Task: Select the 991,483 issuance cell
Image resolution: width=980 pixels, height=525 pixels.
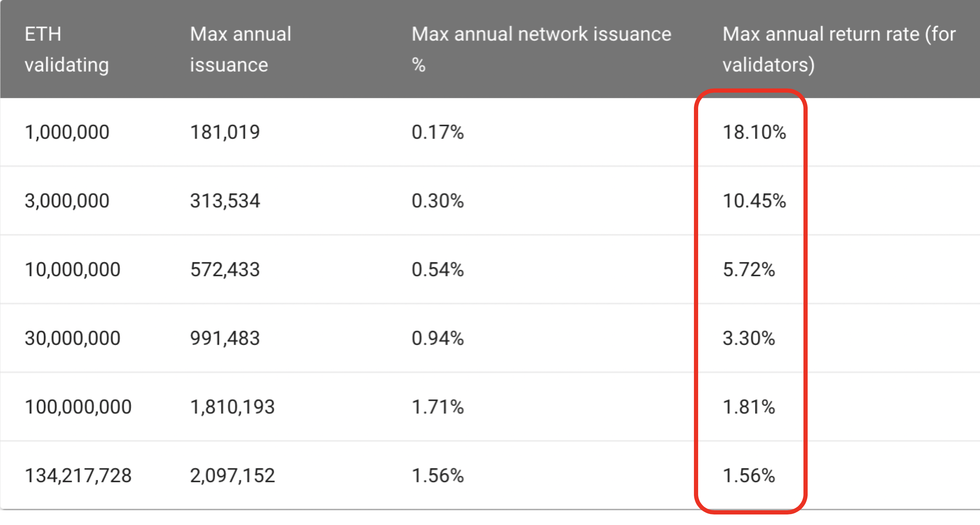Action: [x=225, y=338]
